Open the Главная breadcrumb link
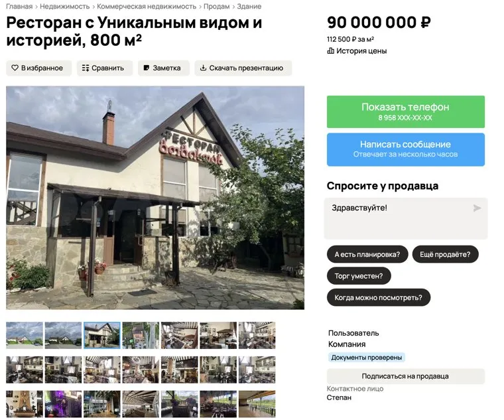The image size is (504, 420). pyautogui.click(x=19, y=7)
